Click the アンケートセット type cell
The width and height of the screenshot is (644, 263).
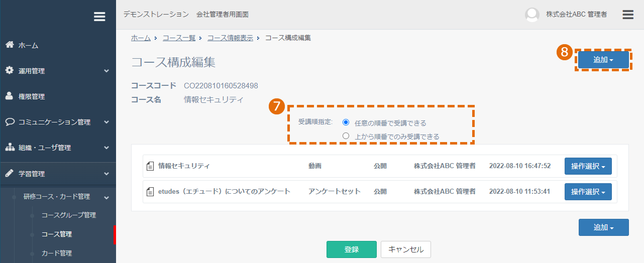coord(335,192)
